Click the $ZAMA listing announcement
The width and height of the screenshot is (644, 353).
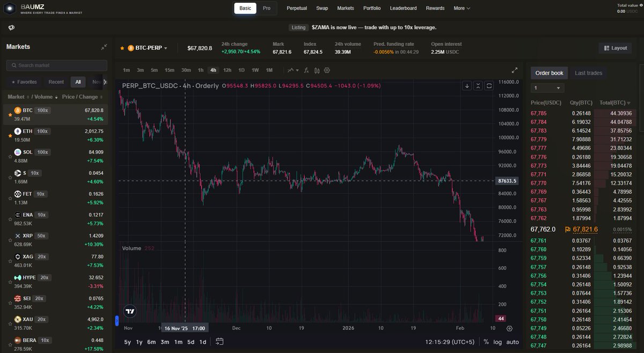(x=374, y=27)
